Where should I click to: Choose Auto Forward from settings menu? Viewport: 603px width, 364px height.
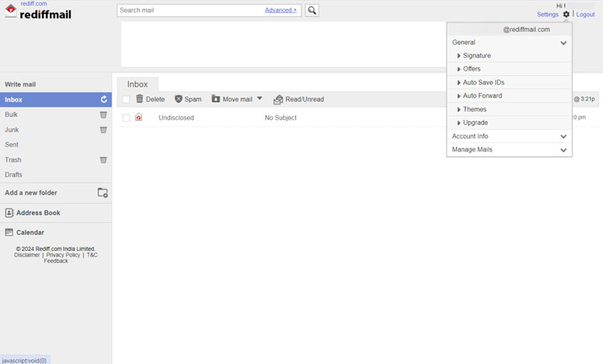tap(482, 96)
